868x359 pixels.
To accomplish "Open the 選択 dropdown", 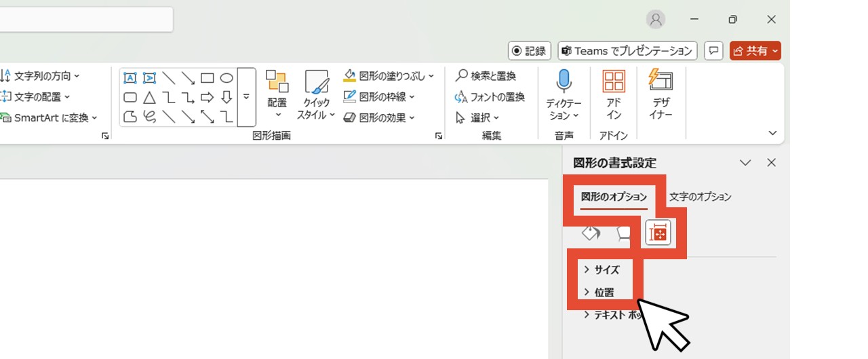I will click(x=477, y=117).
